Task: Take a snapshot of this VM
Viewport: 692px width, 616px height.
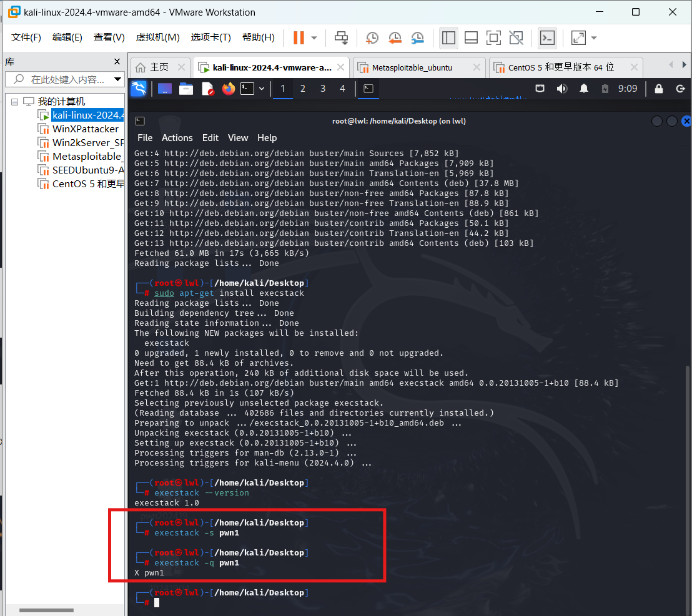Action: (372, 38)
